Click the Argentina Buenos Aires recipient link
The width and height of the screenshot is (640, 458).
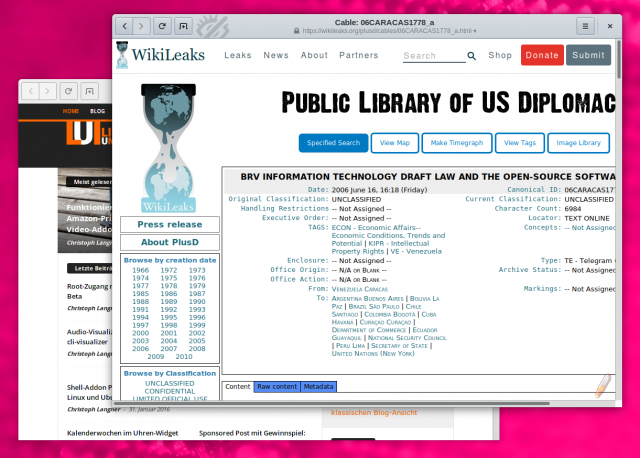tap(367, 298)
